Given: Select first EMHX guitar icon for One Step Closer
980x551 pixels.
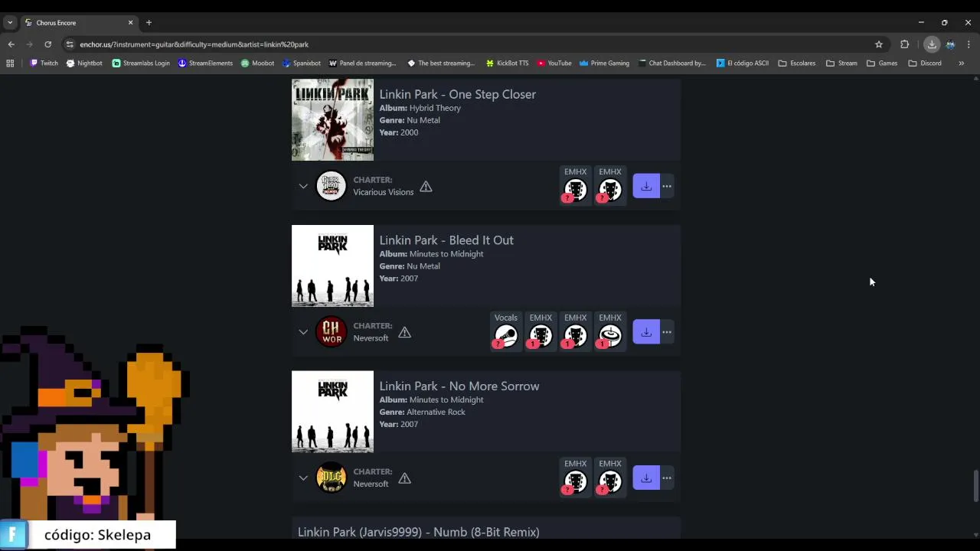Looking at the screenshot, I should pyautogui.click(x=575, y=186).
